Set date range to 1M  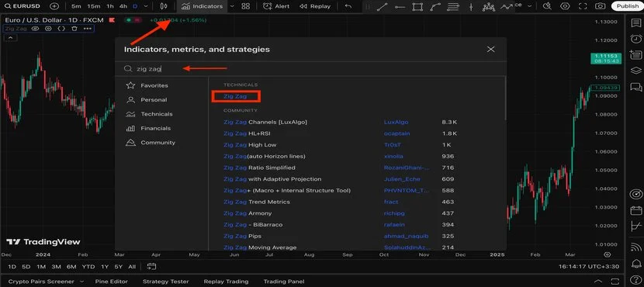(41, 267)
